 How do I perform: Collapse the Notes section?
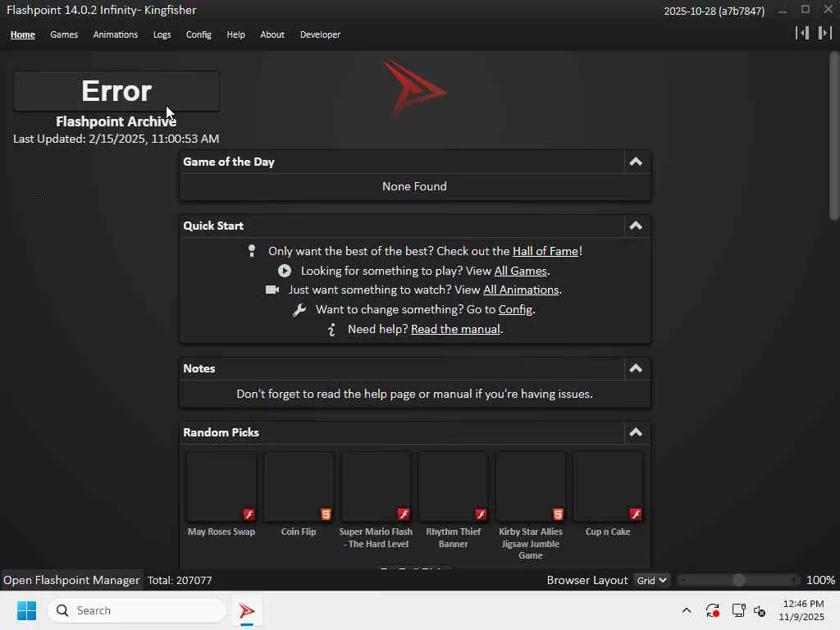pos(636,368)
